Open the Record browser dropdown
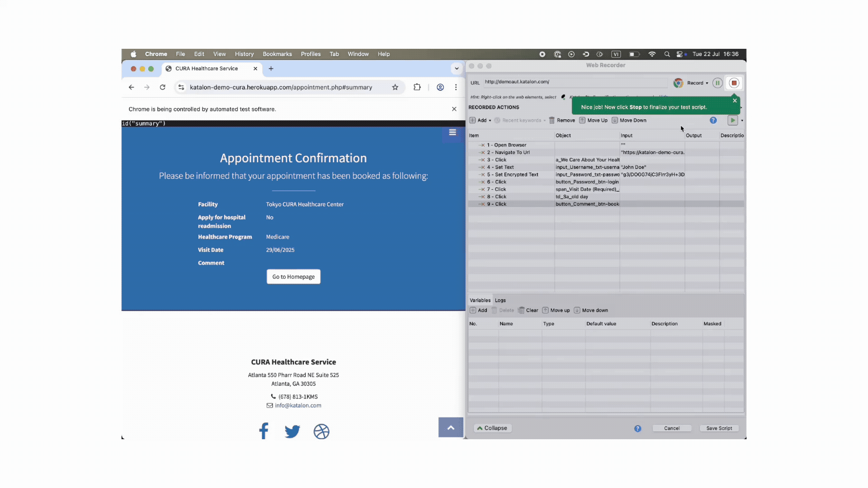868x488 pixels. pos(698,83)
